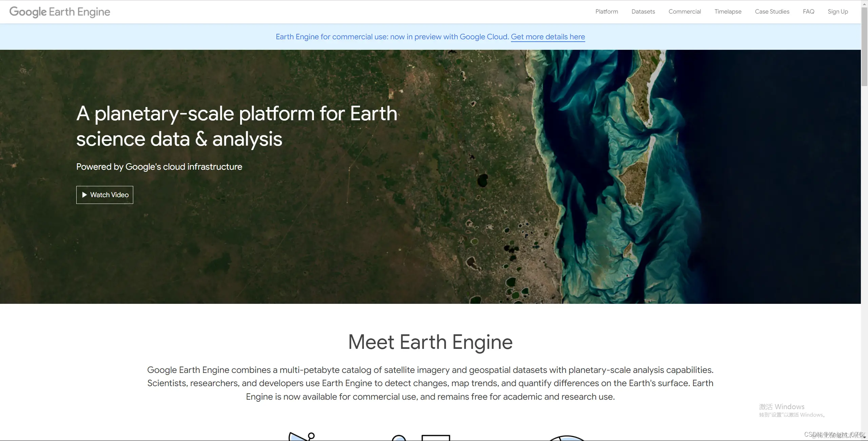Viewport: 868px width, 441px height.
Task: Click the Sign Up link
Action: (x=837, y=12)
